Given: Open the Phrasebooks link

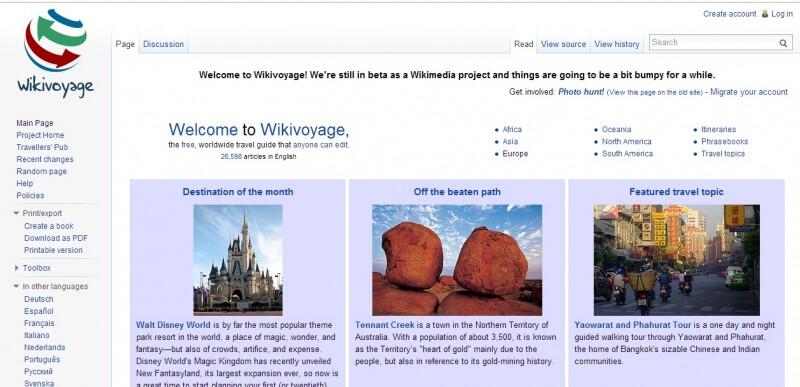Looking at the screenshot, I should click(x=724, y=142).
